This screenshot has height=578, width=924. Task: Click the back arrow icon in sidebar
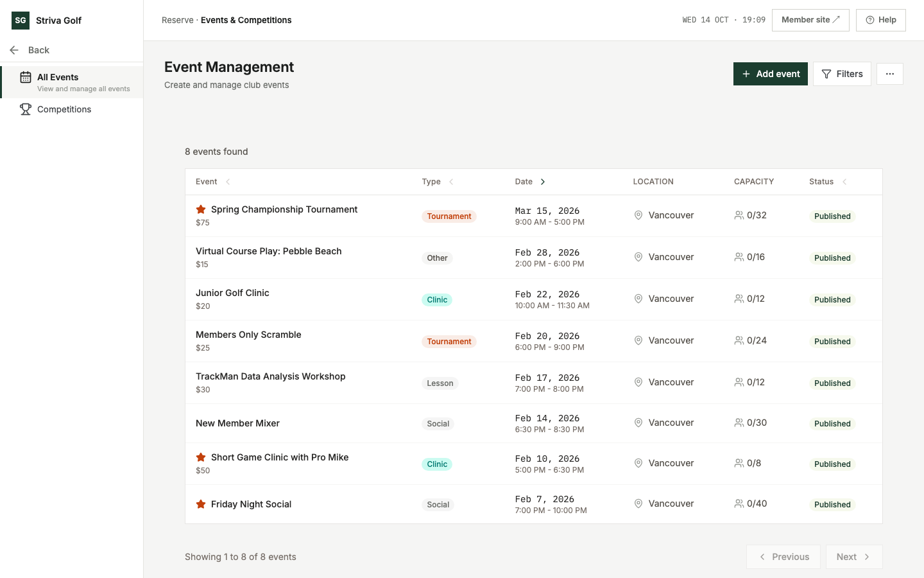14,50
